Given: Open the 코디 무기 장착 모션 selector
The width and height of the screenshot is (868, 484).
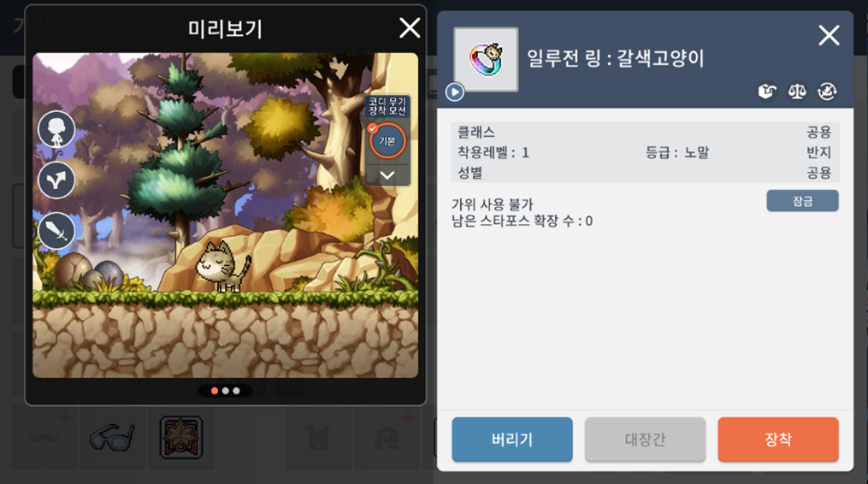Looking at the screenshot, I should click(x=387, y=106).
